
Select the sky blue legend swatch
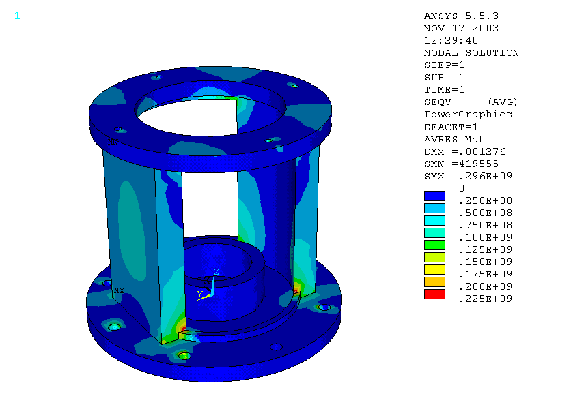[434, 208]
